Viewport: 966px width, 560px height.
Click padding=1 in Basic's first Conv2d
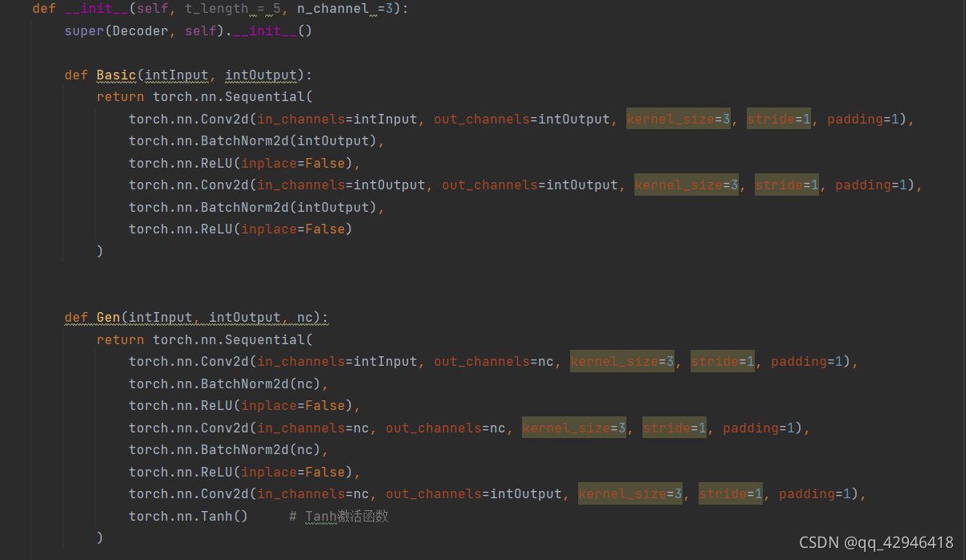coord(863,119)
